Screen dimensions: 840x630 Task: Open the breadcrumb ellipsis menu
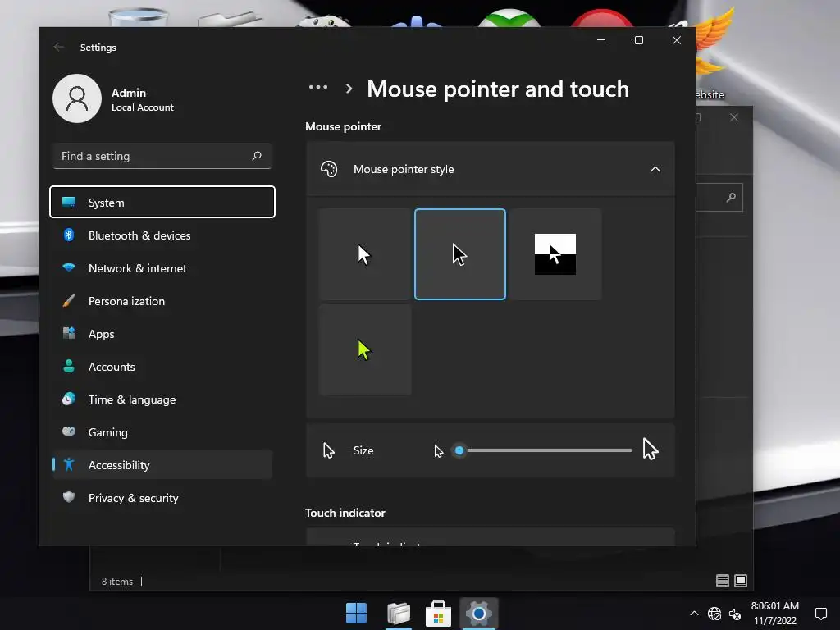click(x=318, y=87)
